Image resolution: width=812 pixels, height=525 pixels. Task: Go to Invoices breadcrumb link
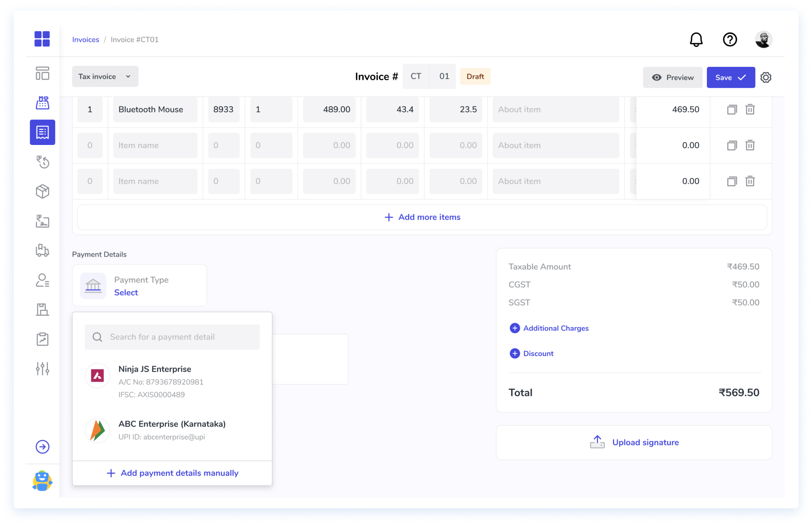86,40
